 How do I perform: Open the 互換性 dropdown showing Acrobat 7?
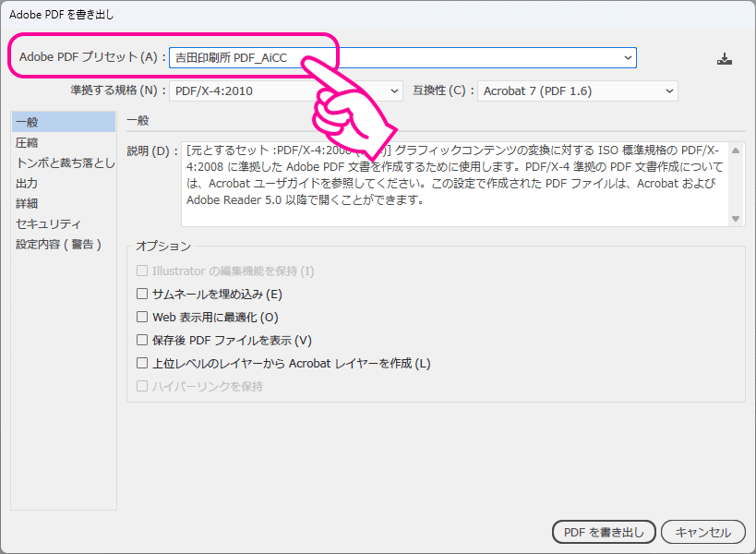[578, 91]
